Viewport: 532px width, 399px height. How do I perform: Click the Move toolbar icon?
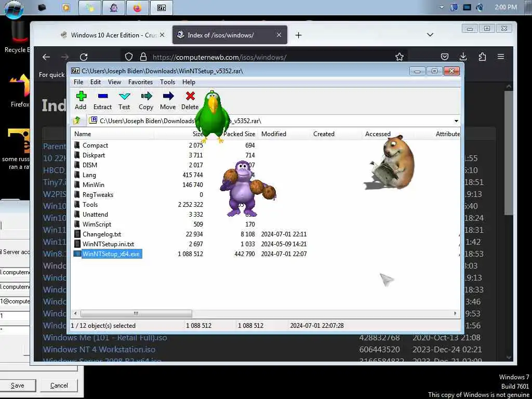(x=168, y=100)
